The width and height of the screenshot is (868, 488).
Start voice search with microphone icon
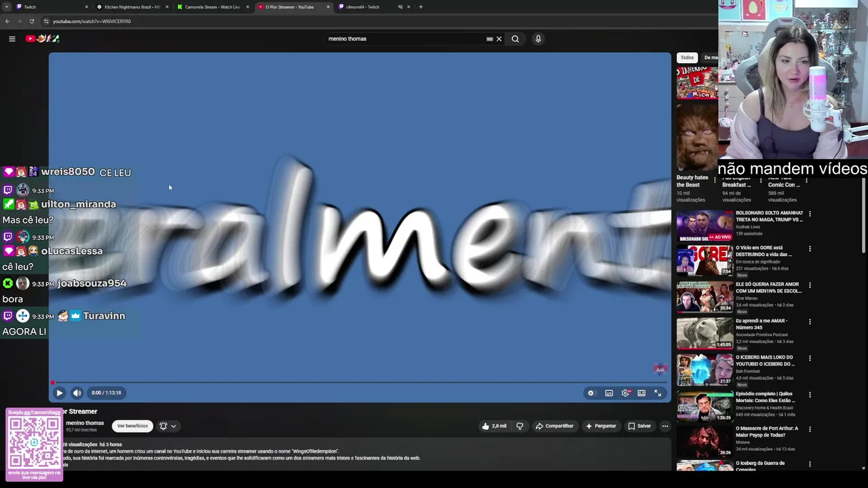tap(538, 39)
